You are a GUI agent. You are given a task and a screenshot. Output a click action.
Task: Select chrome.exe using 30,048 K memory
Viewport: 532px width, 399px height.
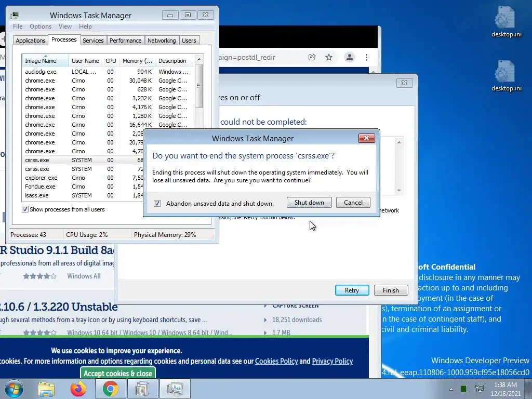[x=108, y=81]
